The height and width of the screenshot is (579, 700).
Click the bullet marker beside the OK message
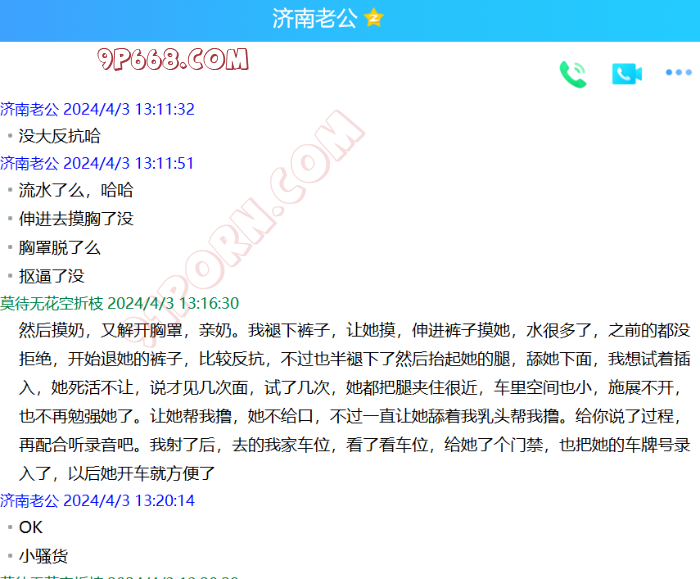click(x=9, y=528)
